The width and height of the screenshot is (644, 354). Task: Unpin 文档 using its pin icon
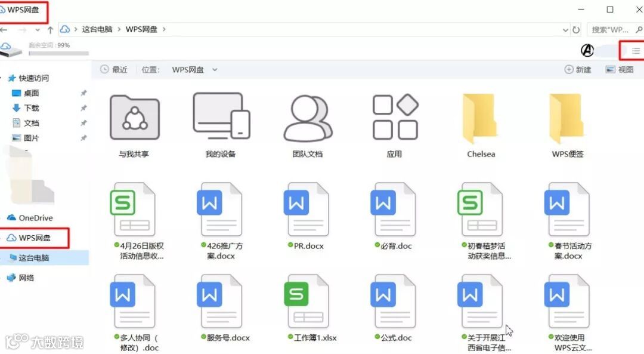tap(83, 123)
